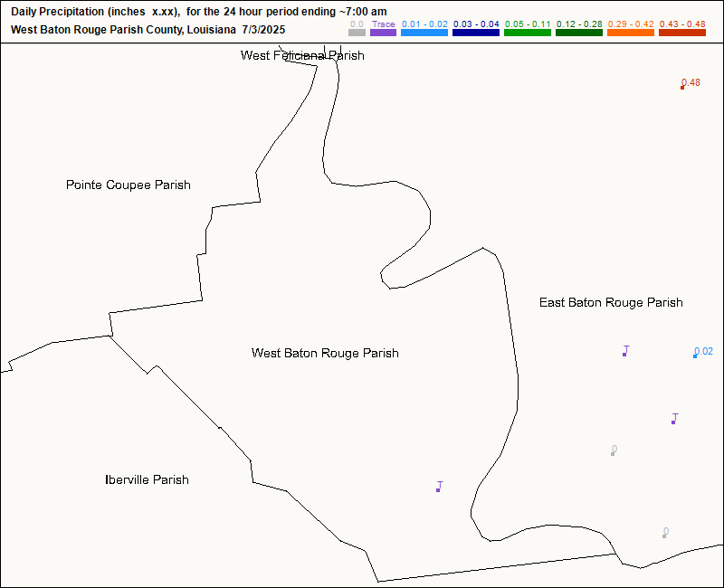
Task: Click the West Baton Rouge Parish County date line
Action: [x=148, y=30]
